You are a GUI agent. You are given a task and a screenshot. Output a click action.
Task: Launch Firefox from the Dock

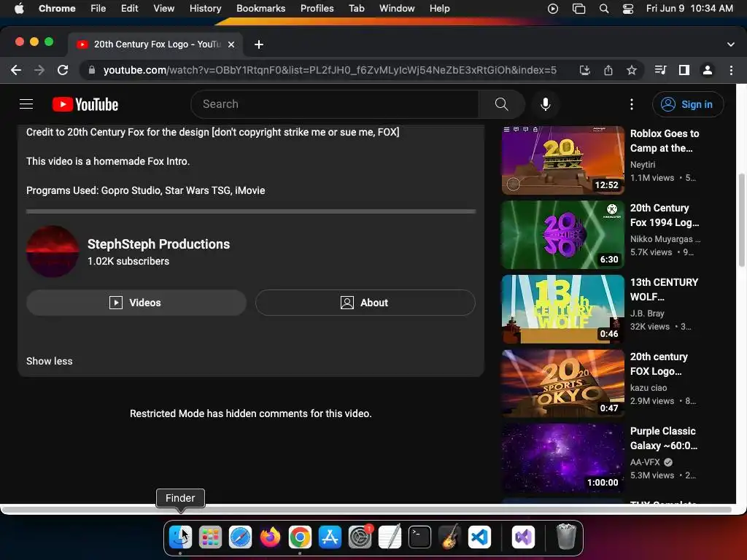point(270,537)
